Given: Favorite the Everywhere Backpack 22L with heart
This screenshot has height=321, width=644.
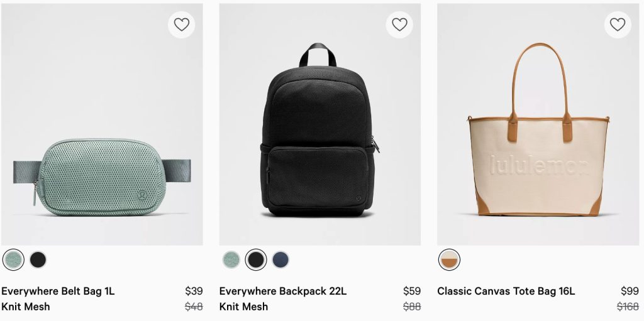Looking at the screenshot, I should pos(399,25).
